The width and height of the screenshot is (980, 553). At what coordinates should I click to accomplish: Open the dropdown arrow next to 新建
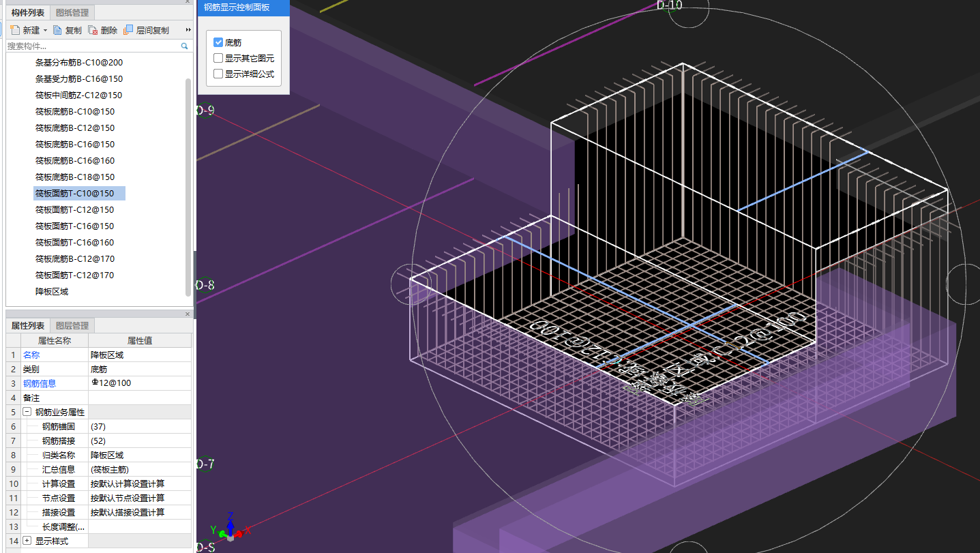46,30
